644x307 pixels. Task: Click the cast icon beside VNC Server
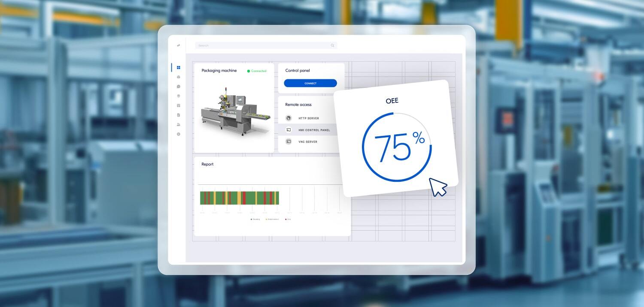coord(289,141)
